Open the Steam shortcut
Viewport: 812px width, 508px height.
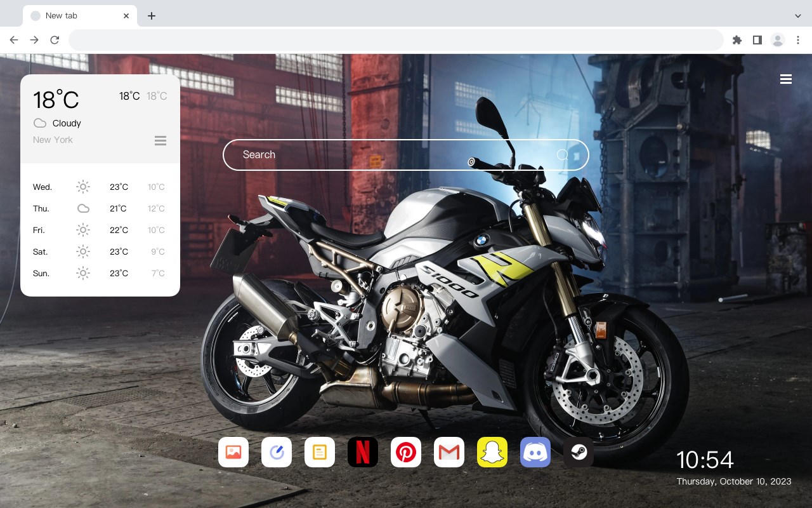(579, 452)
